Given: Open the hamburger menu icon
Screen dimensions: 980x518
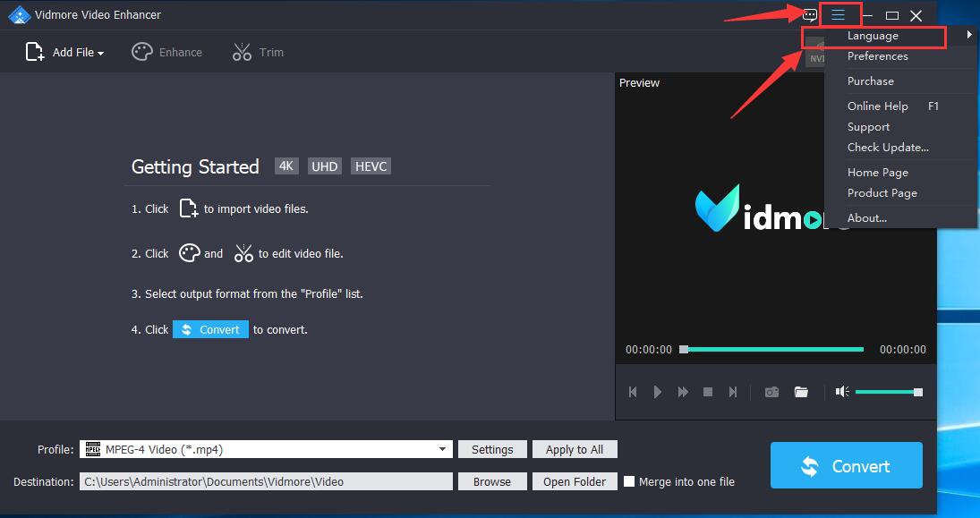Looking at the screenshot, I should coord(838,15).
